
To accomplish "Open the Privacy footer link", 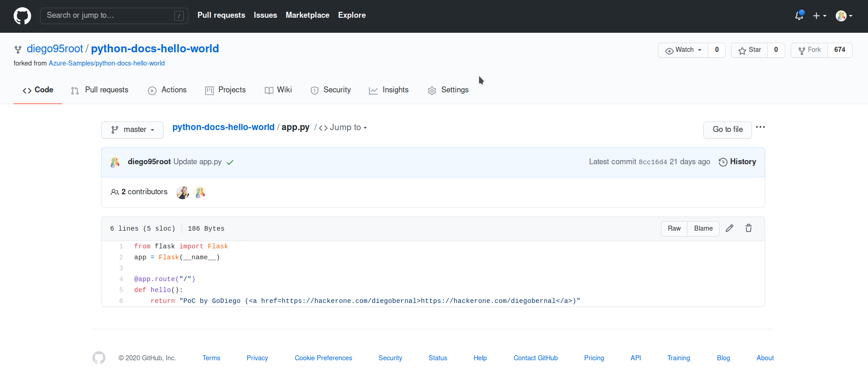I will coord(257,358).
